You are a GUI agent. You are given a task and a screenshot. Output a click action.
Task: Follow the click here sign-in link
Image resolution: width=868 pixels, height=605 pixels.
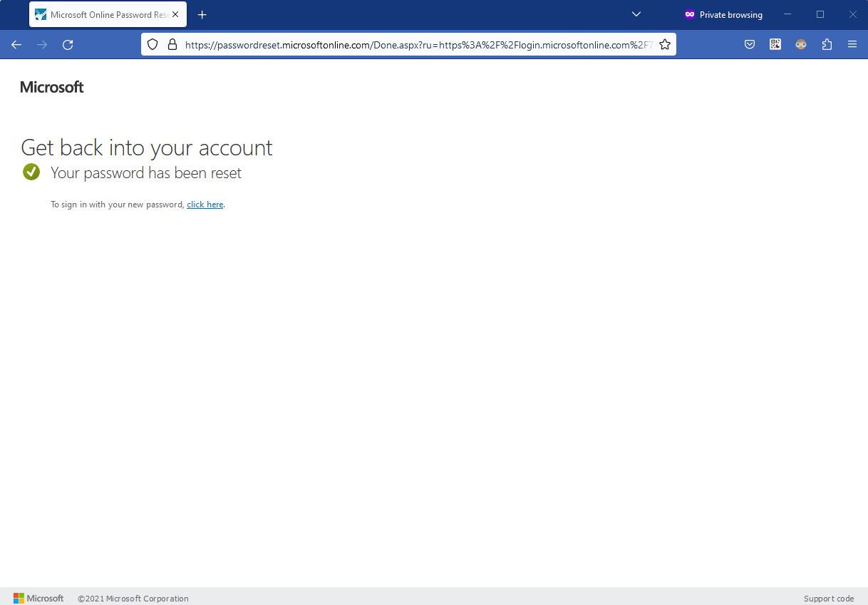(x=205, y=204)
